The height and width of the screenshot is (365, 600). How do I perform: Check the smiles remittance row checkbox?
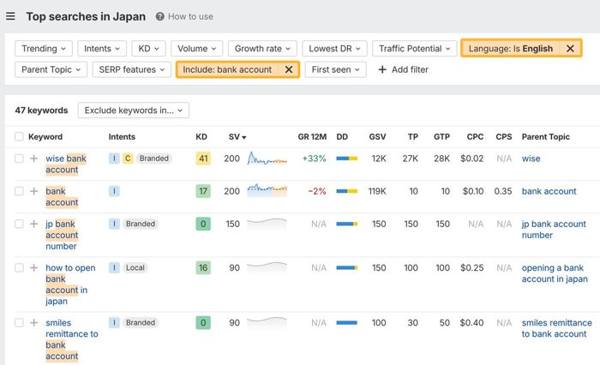(x=19, y=323)
